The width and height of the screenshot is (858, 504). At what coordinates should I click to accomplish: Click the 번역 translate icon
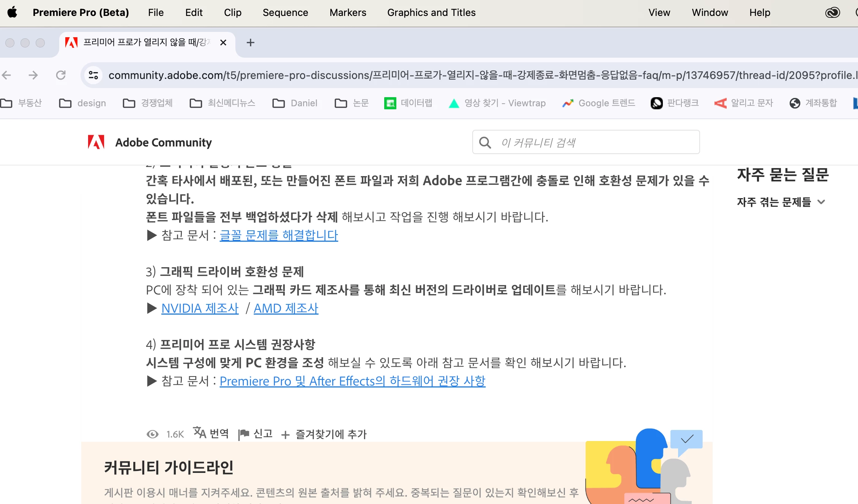point(200,433)
